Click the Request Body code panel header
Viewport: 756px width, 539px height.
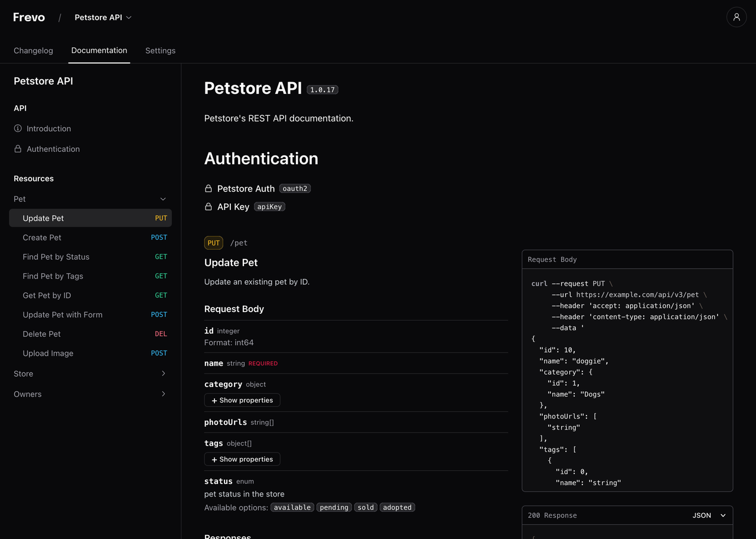627,259
